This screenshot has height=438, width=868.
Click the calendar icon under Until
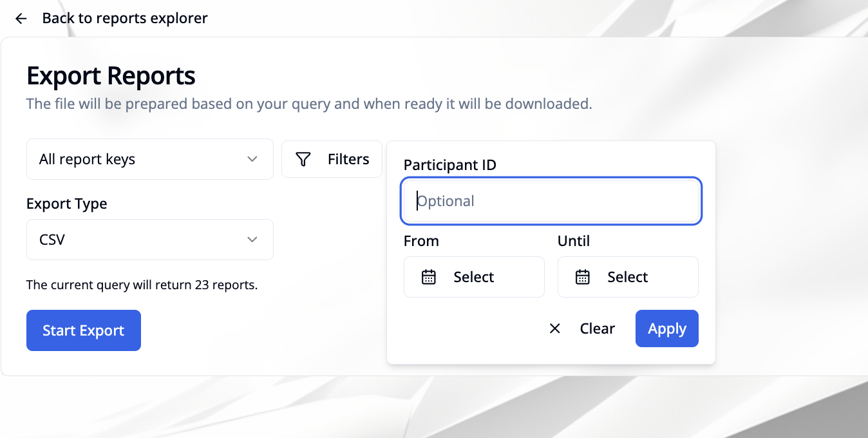[x=583, y=276]
